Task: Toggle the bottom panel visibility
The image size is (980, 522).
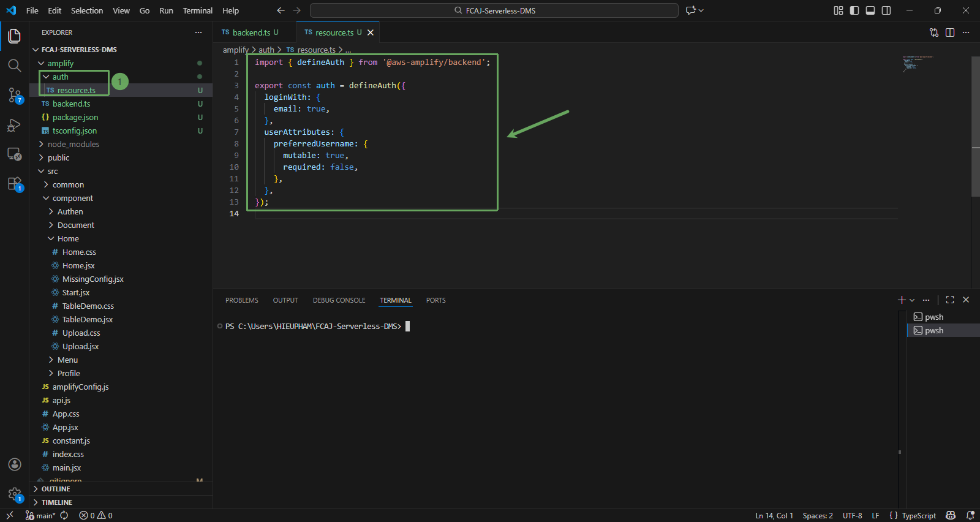Action: pyautogui.click(x=870, y=10)
